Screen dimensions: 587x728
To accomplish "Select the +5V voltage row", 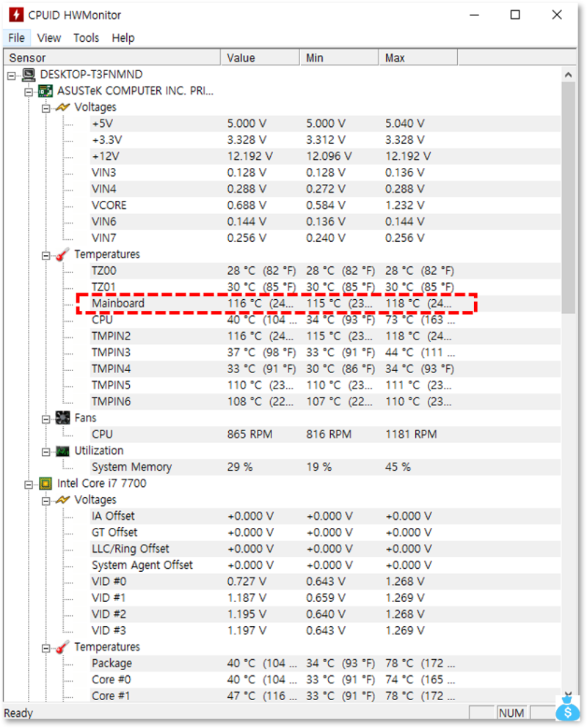I will pyautogui.click(x=325, y=123).
